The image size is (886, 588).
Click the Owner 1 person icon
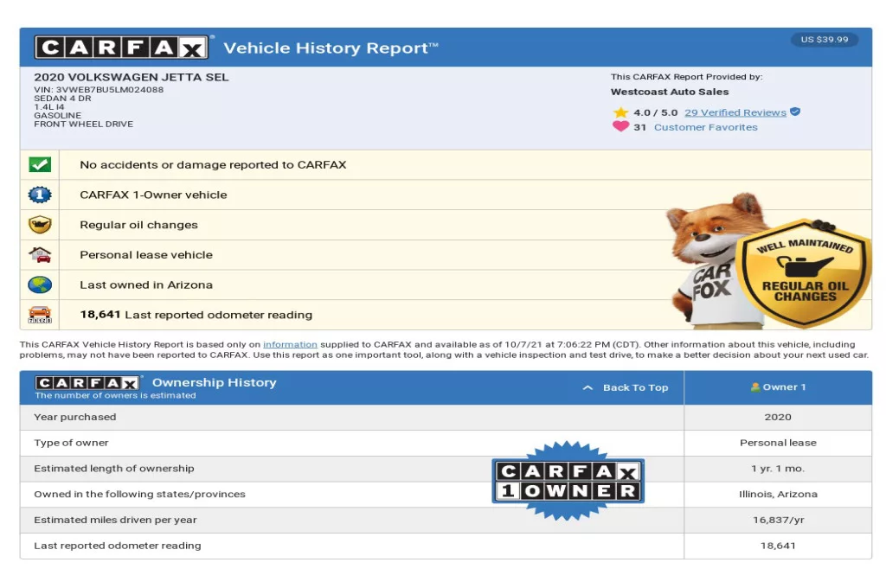755,387
